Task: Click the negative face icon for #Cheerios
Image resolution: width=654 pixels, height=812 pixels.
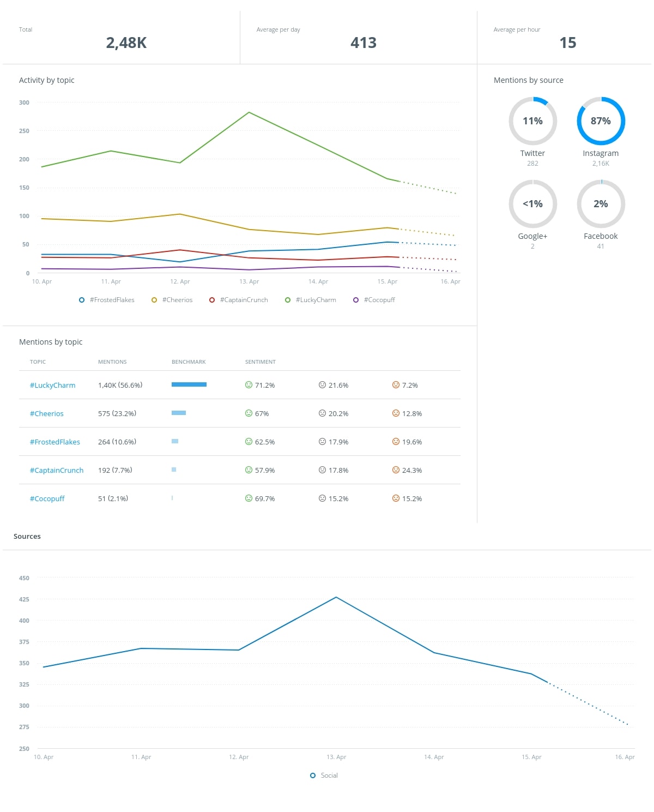Action: pyautogui.click(x=396, y=413)
